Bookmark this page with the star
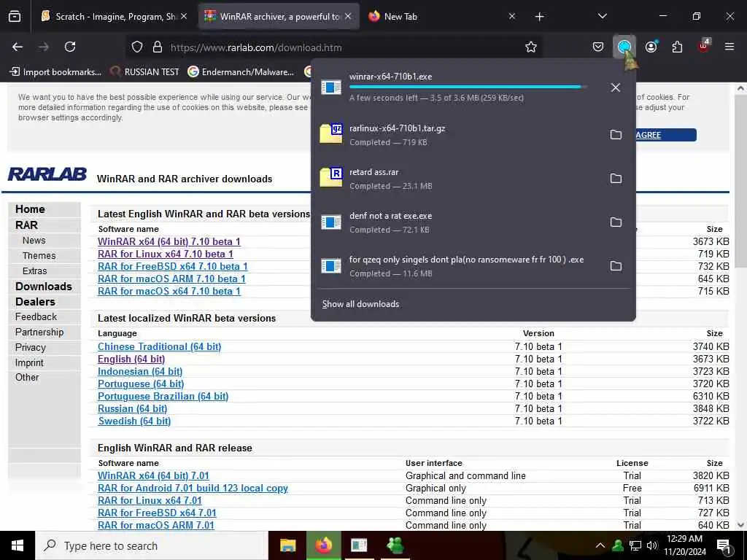747x560 pixels. pos(531,47)
